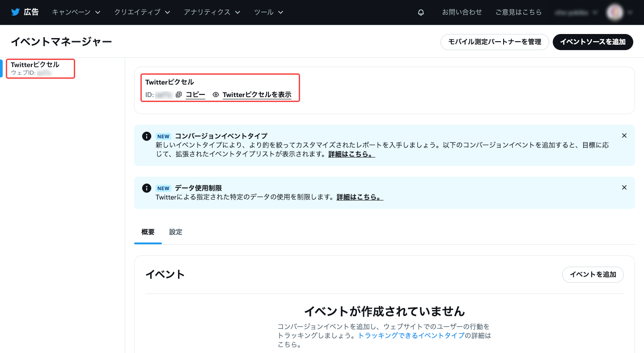Screen dimensions: 644x353
Task: Click the イベントマネージャー page title
Action: click(x=61, y=42)
